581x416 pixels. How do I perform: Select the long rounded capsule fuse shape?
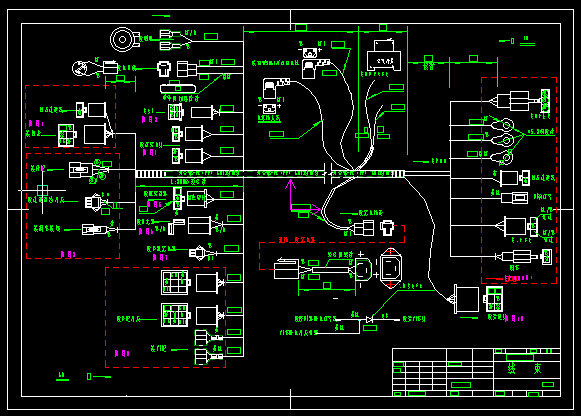[178, 89]
